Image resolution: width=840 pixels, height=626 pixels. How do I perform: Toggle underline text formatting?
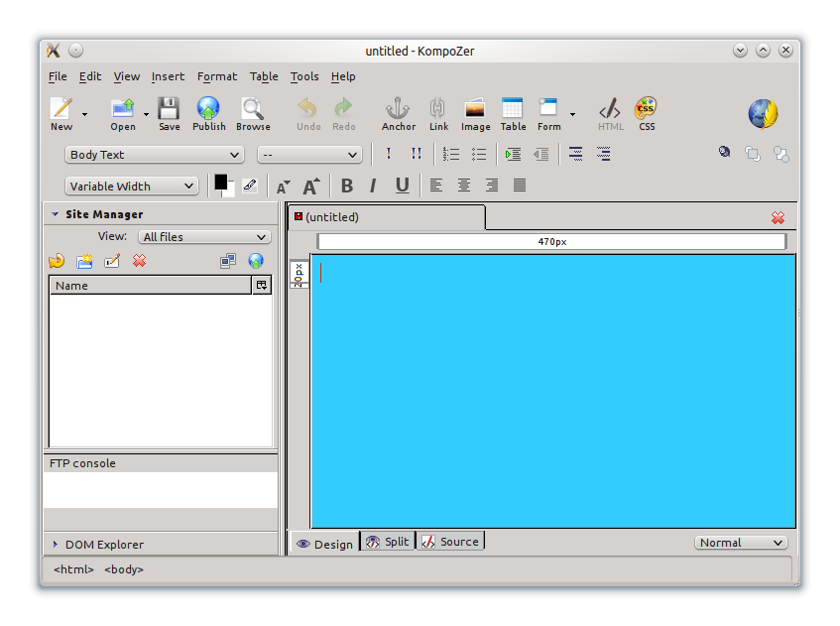click(402, 186)
